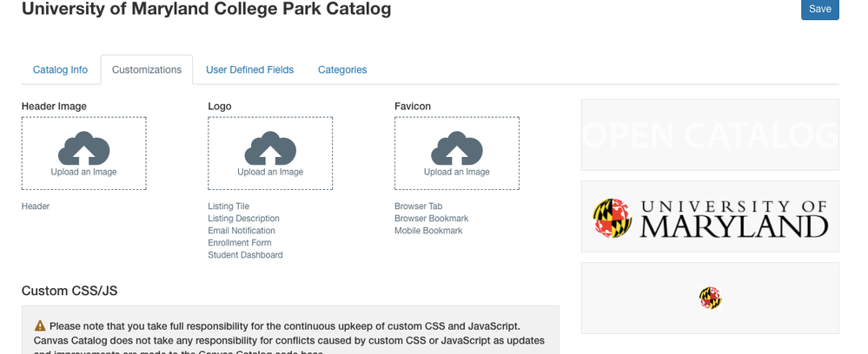Click the warning triangle icon in CSS notice
868x354 pixels.
pyautogui.click(x=40, y=325)
